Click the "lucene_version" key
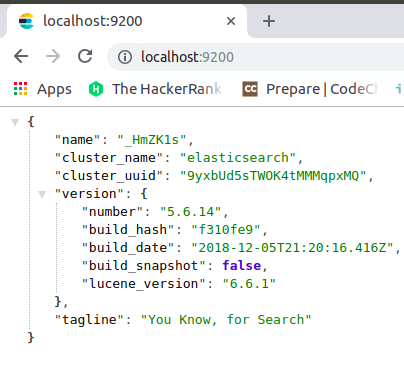Image resolution: width=404 pixels, height=385 pixels. (144, 284)
